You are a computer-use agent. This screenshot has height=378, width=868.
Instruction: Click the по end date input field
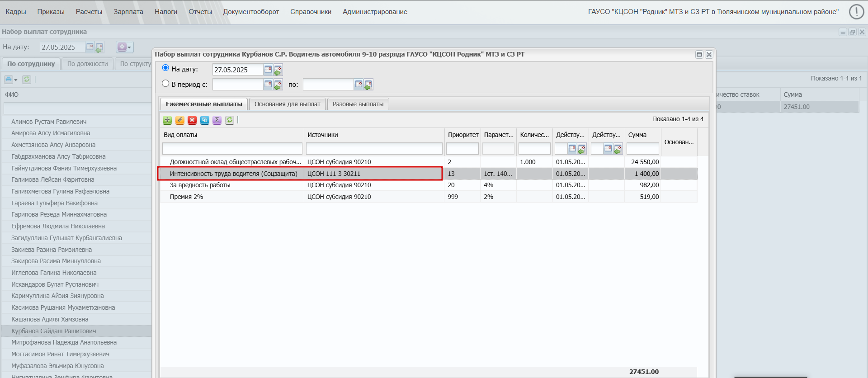(x=328, y=85)
